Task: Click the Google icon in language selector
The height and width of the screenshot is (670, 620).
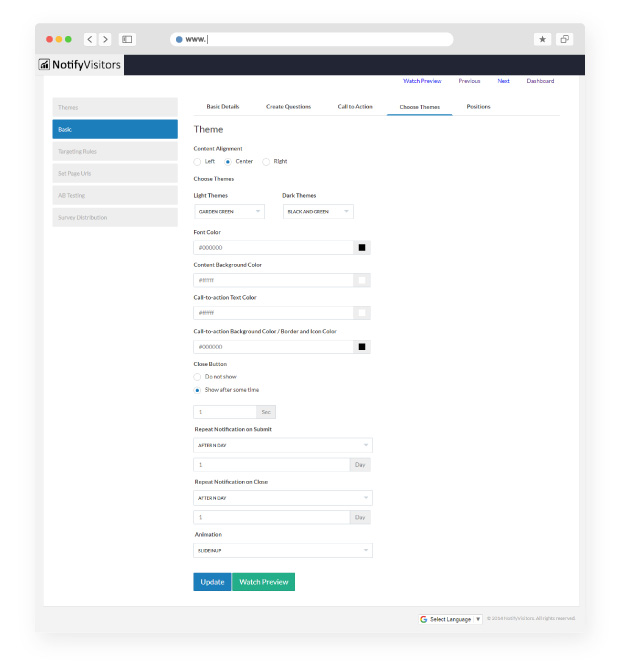Action: click(x=423, y=619)
